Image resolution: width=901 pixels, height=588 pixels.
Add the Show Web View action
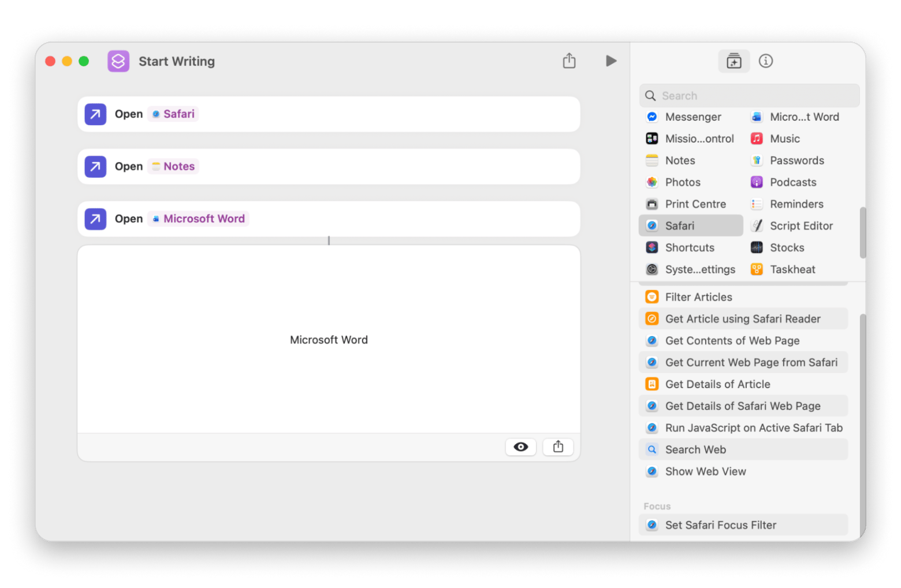click(x=743, y=471)
